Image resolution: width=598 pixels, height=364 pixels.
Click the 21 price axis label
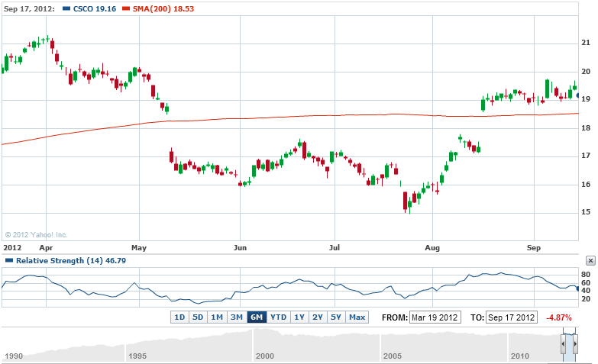tap(586, 43)
